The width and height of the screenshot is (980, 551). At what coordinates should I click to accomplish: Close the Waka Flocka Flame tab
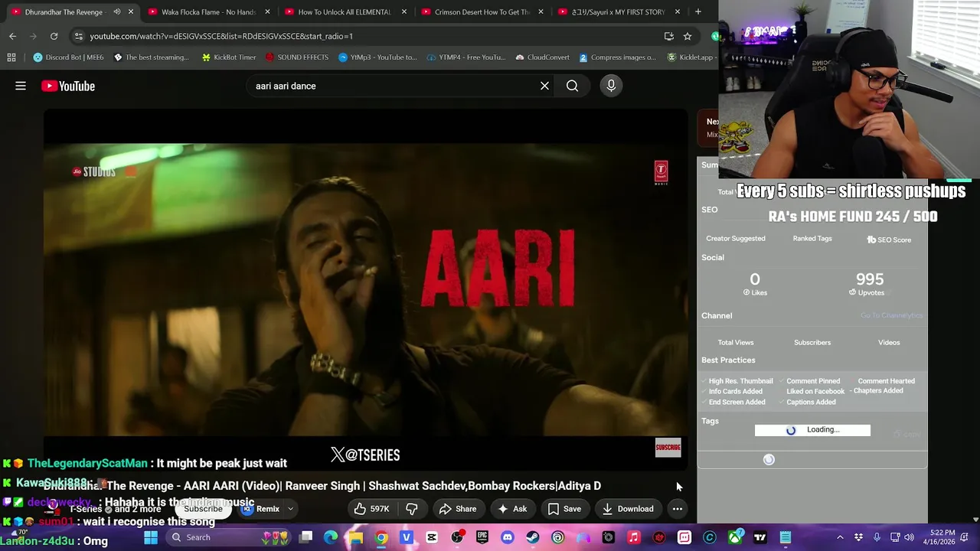click(267, 11)
